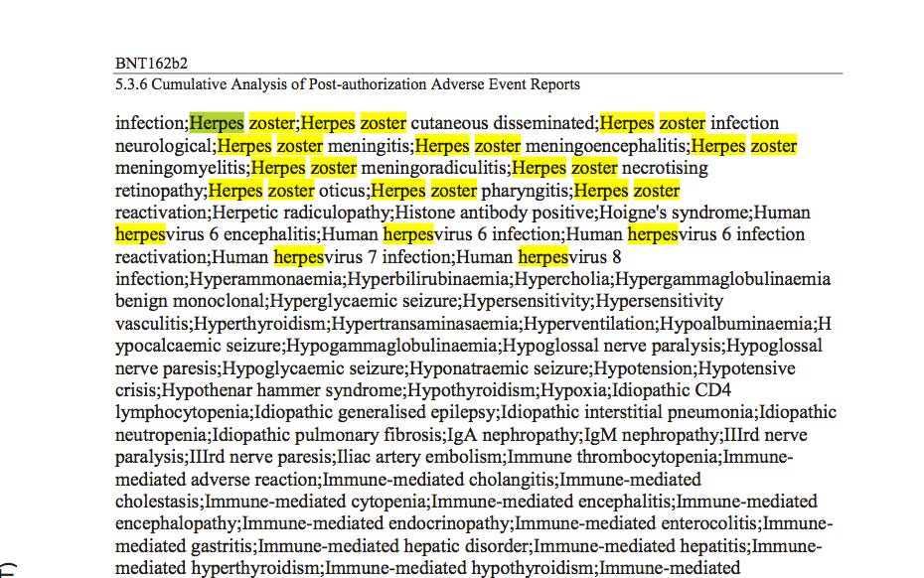This screenshot has height=578, width=924.
Task: Click 'Idiopathic generalised epilepsy' text
Action: pos(376,412)
